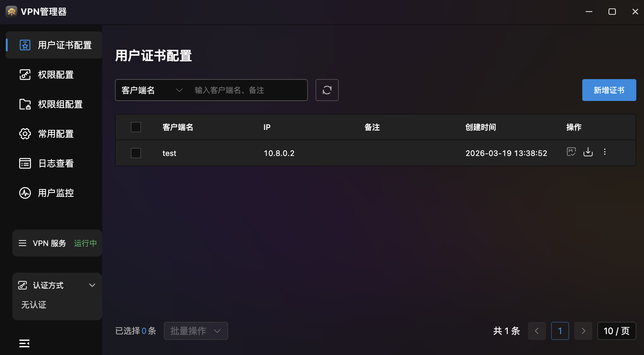Click the 运行中 status label

point(85,243)
